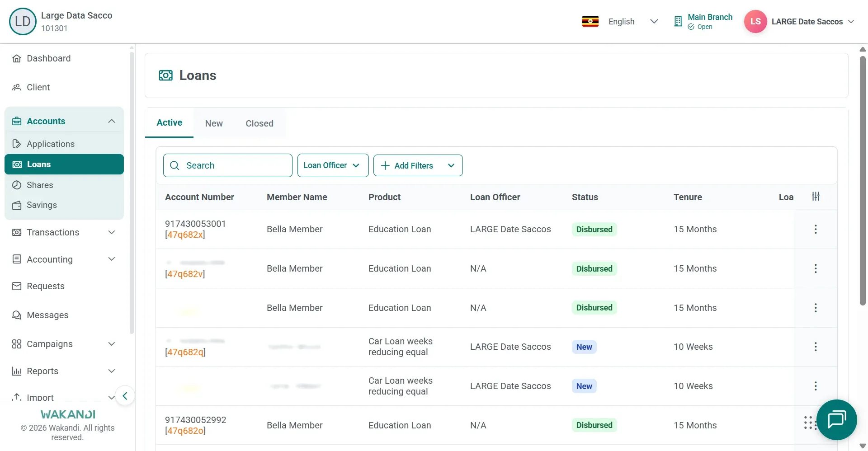Click the Reports bar chart icon

[17, 371]
